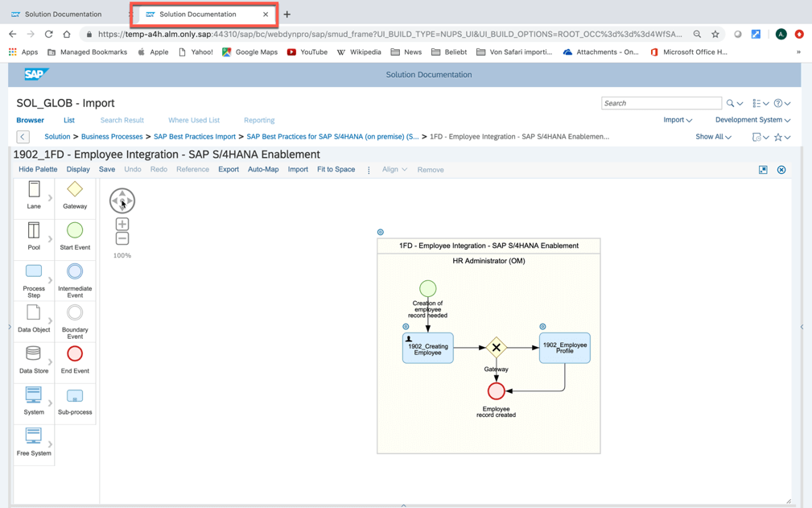
Task: Click the green start event in diagram
Action: [x=428, y=288]
